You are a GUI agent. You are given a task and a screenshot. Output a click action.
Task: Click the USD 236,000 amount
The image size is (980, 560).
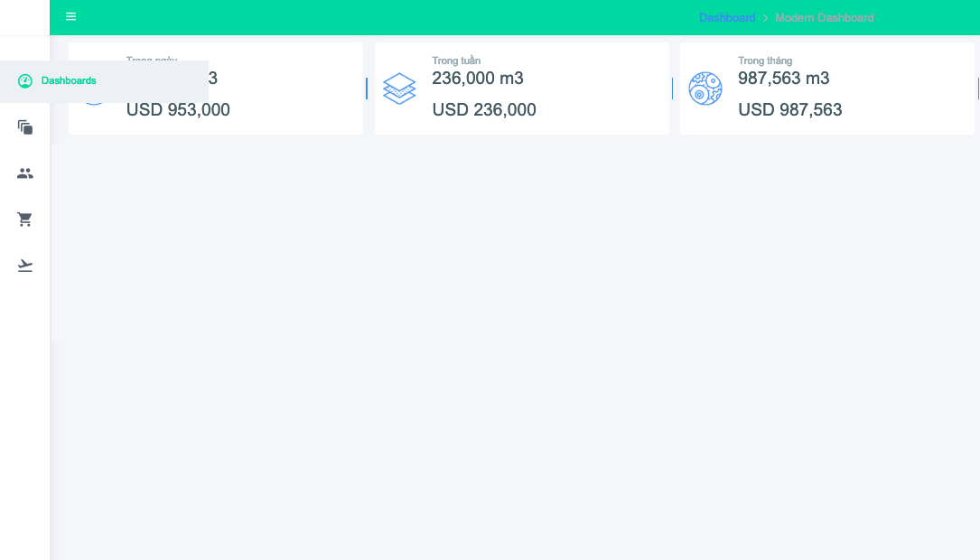tap(484, 109)
